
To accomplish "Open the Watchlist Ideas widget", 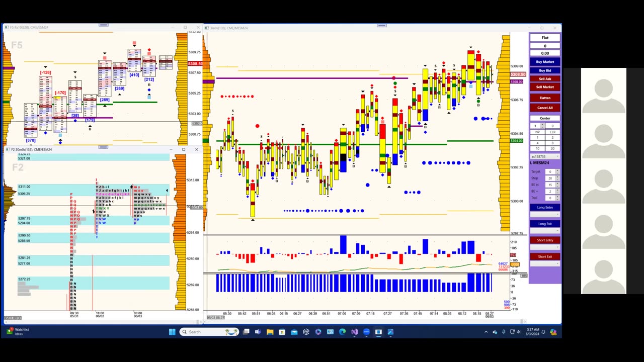I will [x=19, y=332].
